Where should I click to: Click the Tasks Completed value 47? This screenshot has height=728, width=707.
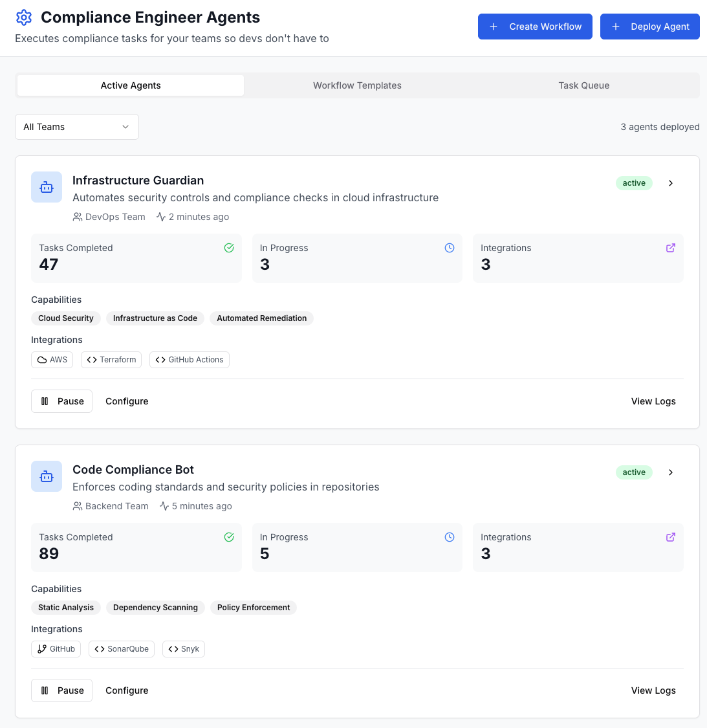click(49, 264)
